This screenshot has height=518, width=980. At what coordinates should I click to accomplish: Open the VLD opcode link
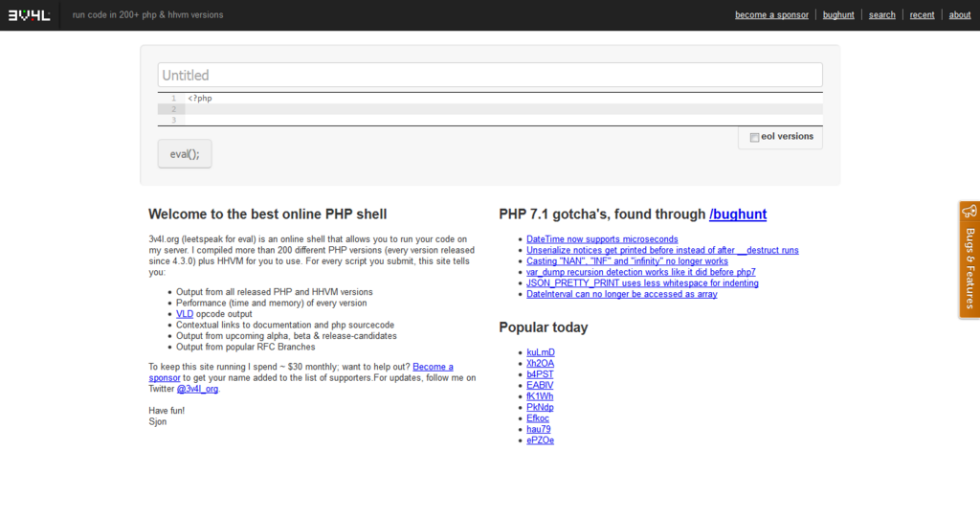click(185, 314)
